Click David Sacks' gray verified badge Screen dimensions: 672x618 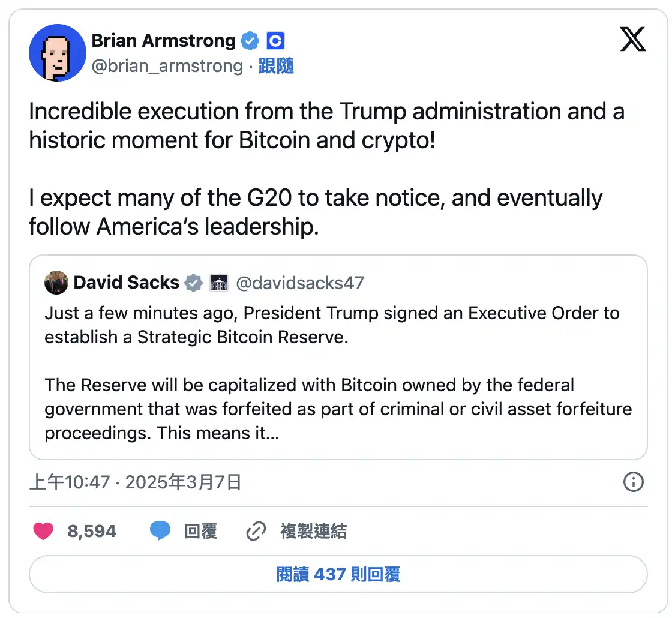pos(193,283)
